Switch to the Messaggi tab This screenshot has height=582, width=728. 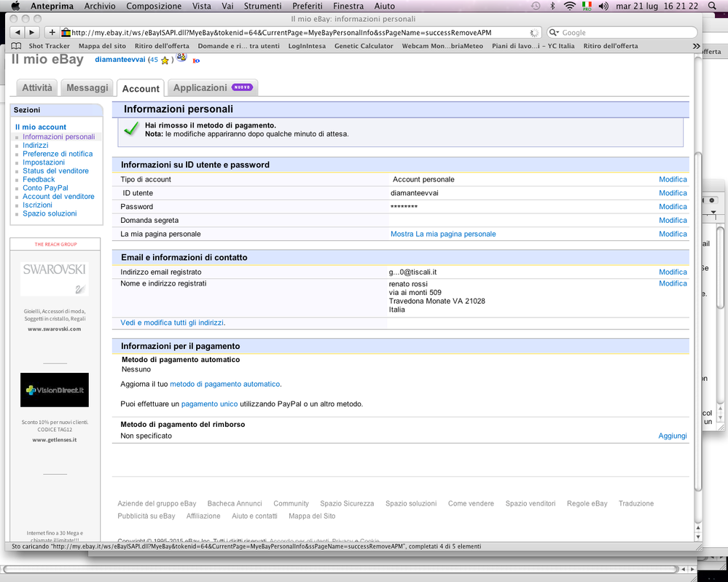87,87
